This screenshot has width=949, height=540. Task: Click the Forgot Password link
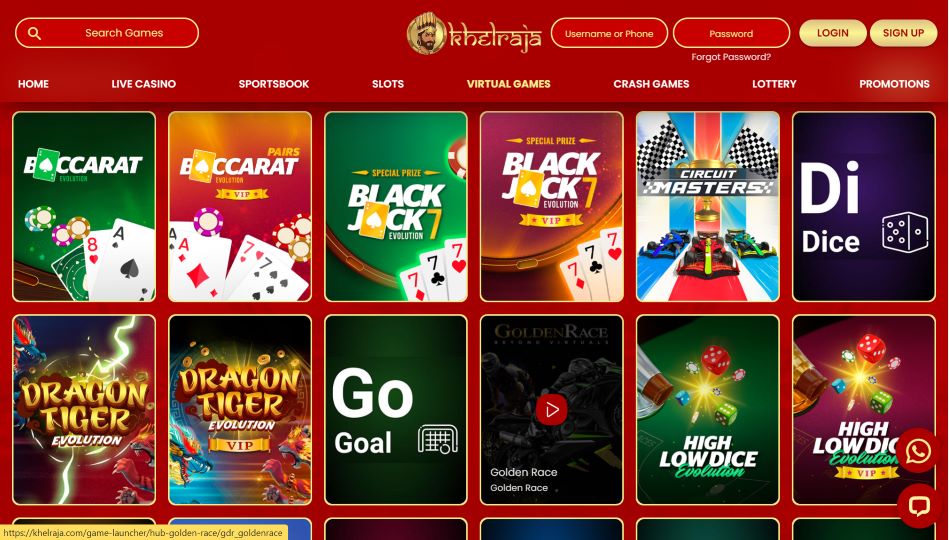point(731,57)
